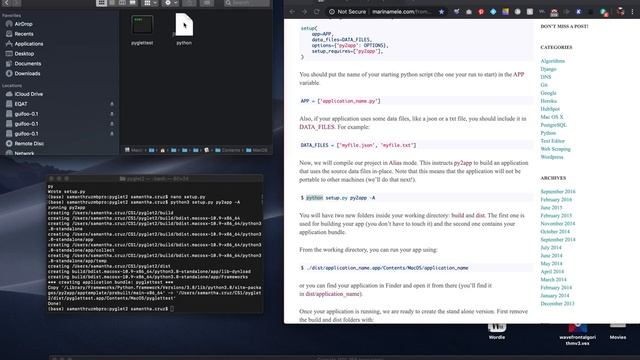This screenshot has width=640, height=360.
Task: Click the Chrome profile avatar
Action: tap(620, 12)
